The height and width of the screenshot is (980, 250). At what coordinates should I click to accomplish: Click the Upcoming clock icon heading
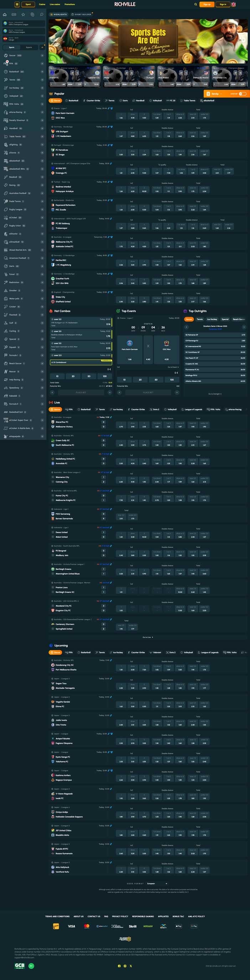[51, 646]
